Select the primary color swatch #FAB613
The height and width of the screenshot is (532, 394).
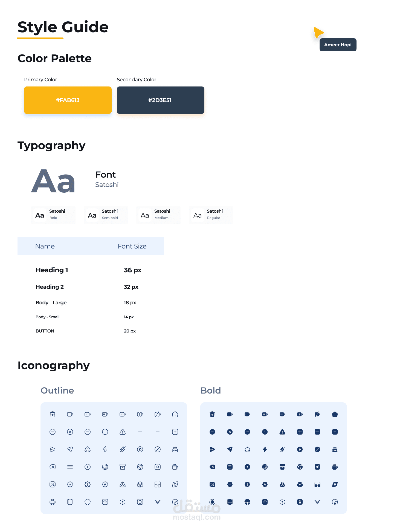(68, 100)
